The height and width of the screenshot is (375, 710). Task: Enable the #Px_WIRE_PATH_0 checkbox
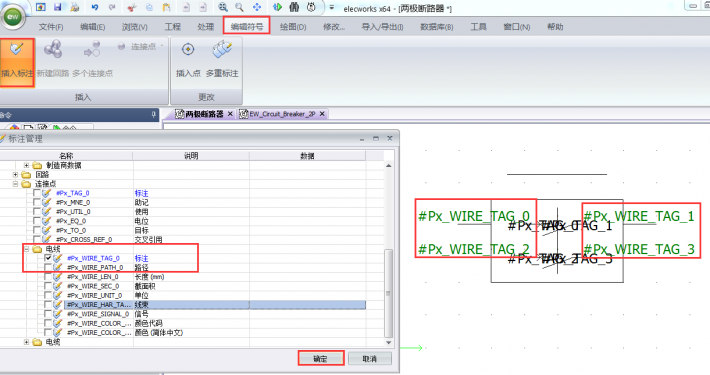pos(48,267)
